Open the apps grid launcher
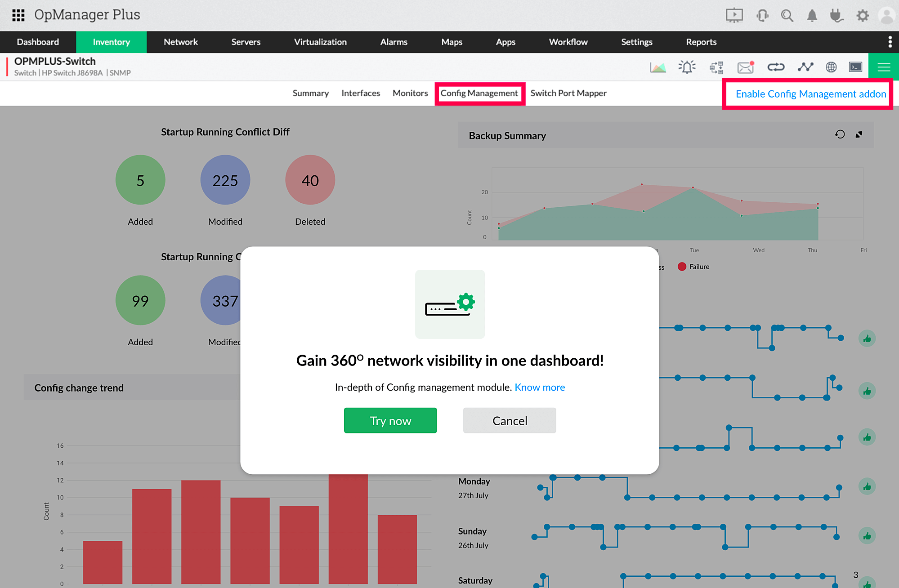Screen dimensions: 899x588 tap(18, 15)
